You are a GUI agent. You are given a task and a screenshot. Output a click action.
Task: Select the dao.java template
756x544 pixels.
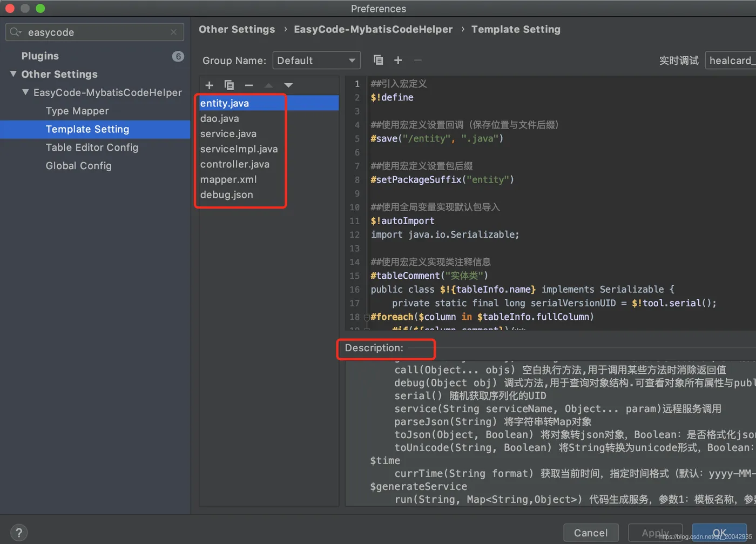(x=219, y=118)
